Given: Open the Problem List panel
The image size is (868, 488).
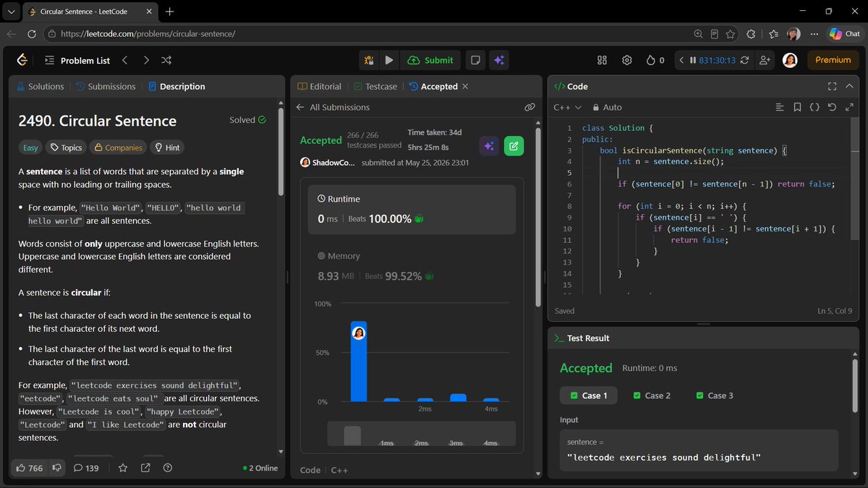Looking at the screenshot, I should (77, 60).
